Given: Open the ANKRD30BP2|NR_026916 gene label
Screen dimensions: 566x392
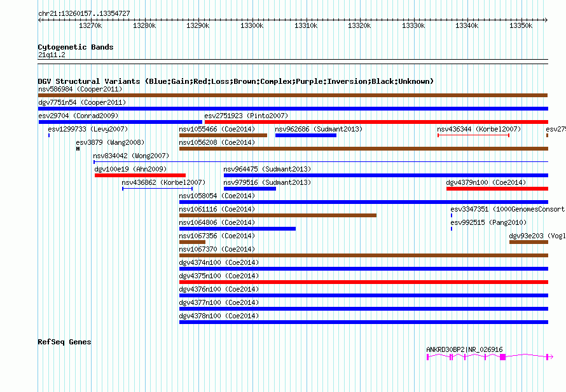Looking at the screenshot, I should coord(464,349).
